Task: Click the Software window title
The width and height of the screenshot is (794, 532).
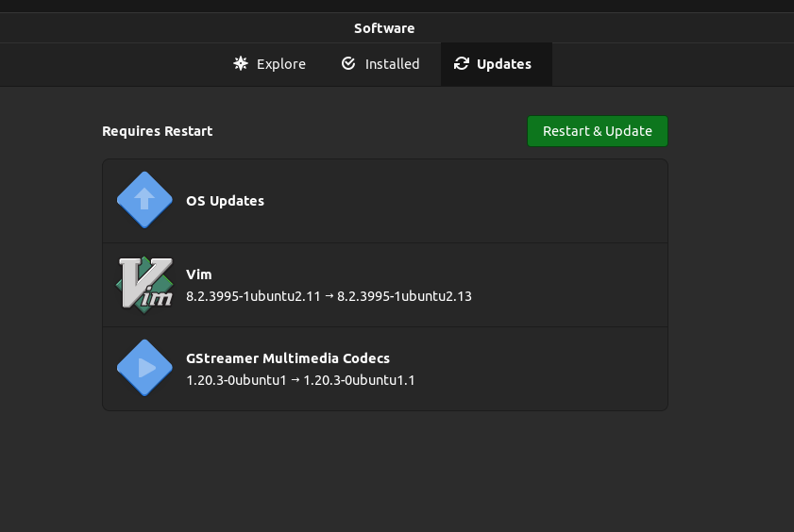Action: pos(384,28)
